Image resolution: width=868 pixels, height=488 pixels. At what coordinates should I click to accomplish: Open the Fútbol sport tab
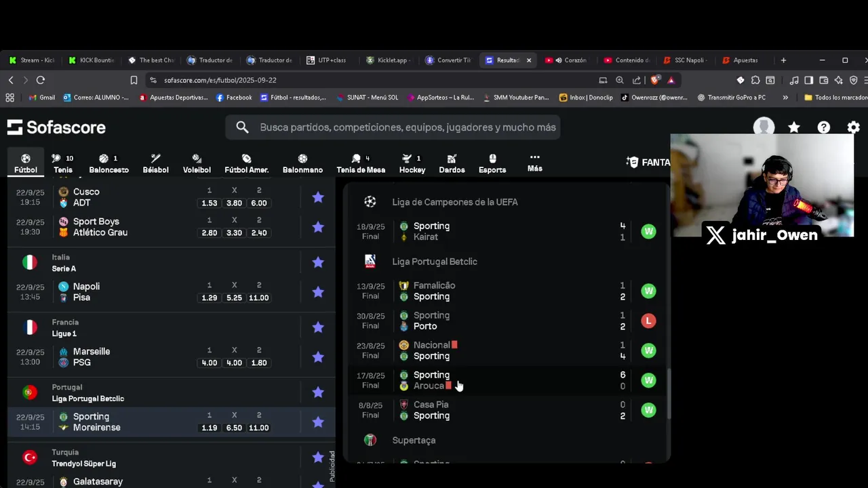(26, 163)
